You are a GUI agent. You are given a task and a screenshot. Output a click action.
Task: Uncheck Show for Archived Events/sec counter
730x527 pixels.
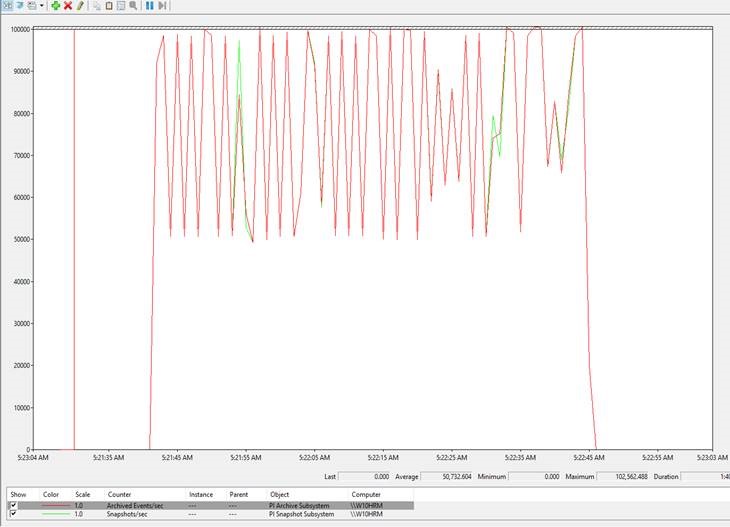pos(13,505)
